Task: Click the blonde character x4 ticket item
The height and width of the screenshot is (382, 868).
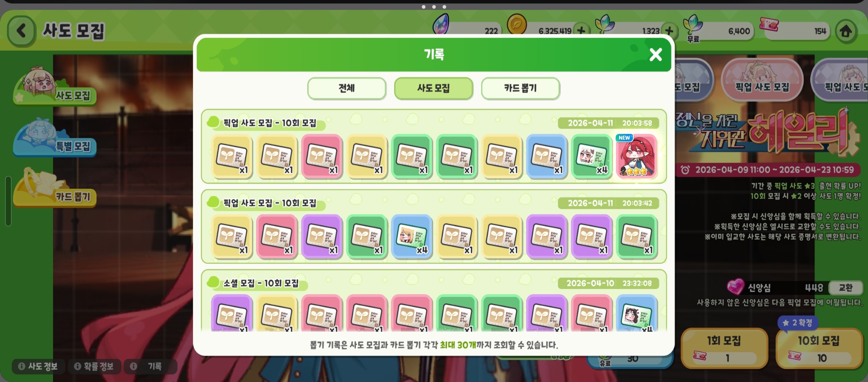Action: pyautogui.click(x=412, y=236)
